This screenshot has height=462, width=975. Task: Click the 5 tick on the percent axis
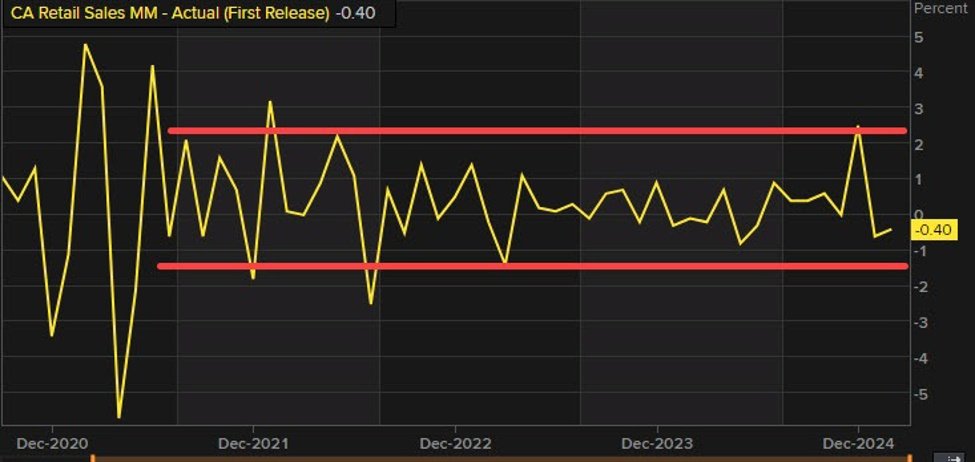point(918,38)
